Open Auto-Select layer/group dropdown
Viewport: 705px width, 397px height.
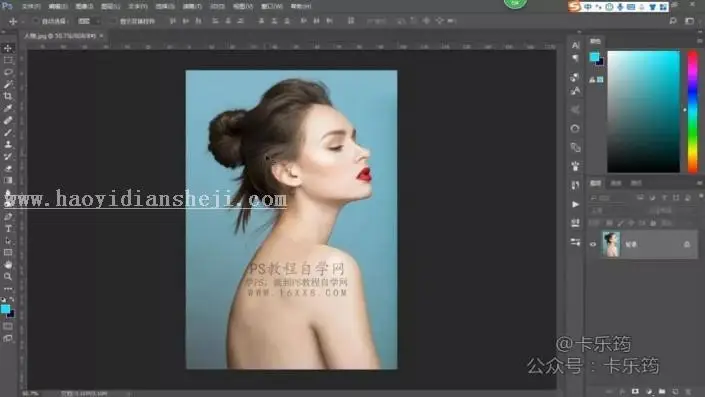(89, 21)
